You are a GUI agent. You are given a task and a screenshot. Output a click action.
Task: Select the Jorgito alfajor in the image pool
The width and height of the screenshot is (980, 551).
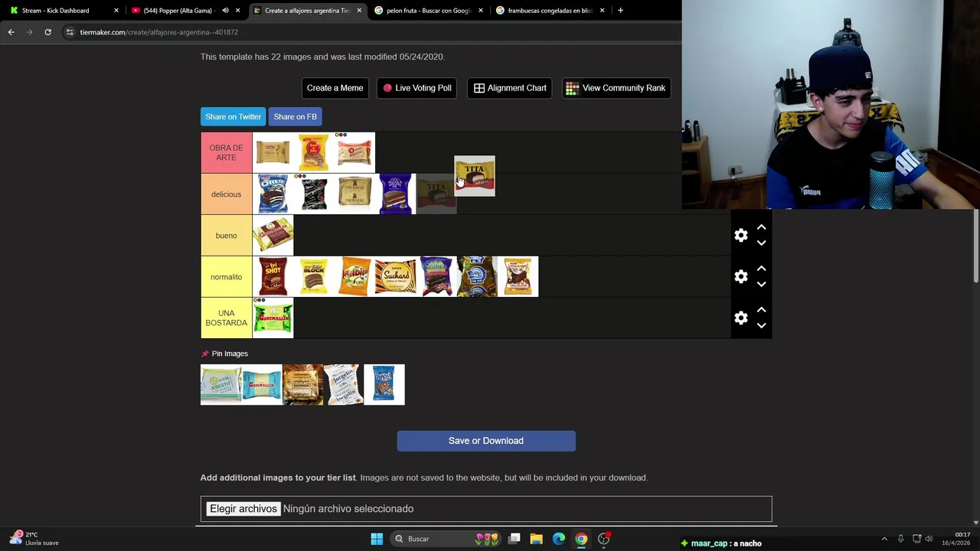(220, 385)
